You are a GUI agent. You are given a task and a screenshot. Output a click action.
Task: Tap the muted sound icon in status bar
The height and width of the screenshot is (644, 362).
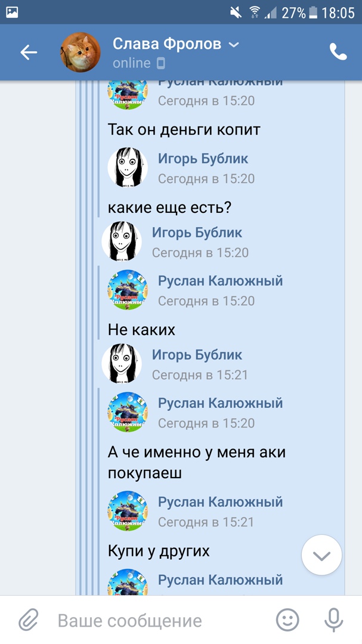[x=236, y=13]
